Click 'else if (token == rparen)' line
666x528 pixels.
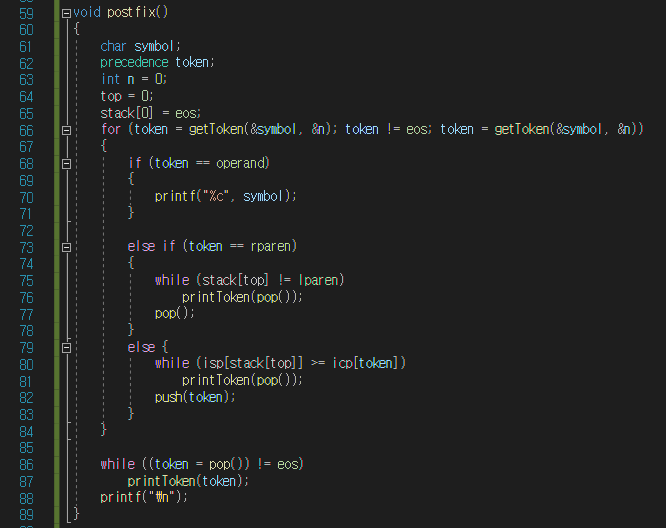click(212, 246)
